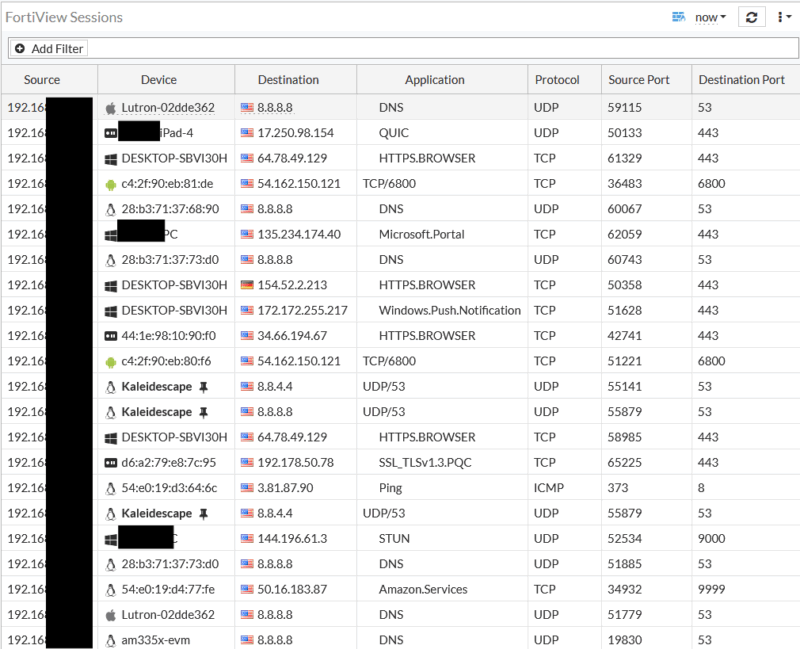Click the German flag beside 154.52.2.213
Image resolution: width=800 pixels, height=649 pixels.
tap(247, 285)
